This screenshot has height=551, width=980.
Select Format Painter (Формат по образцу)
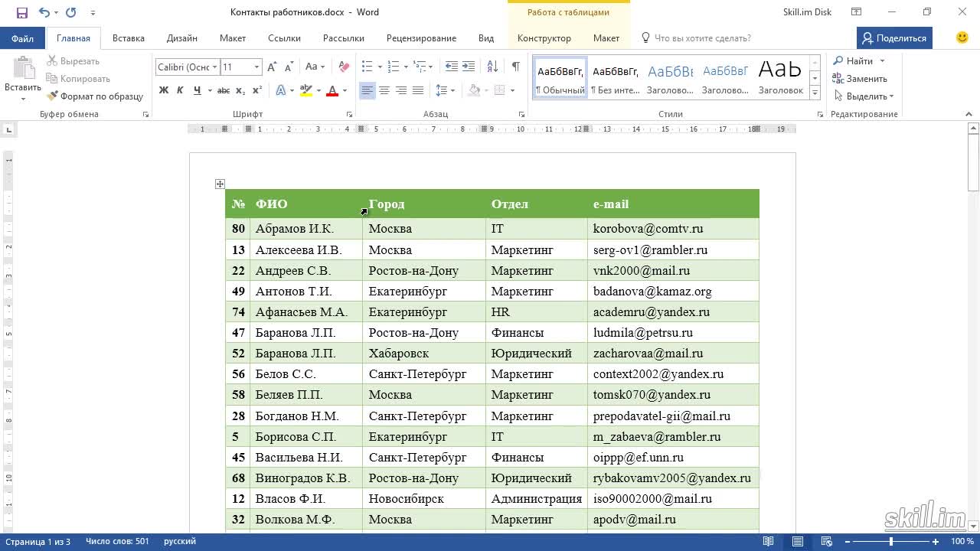[x=95, y=96]
